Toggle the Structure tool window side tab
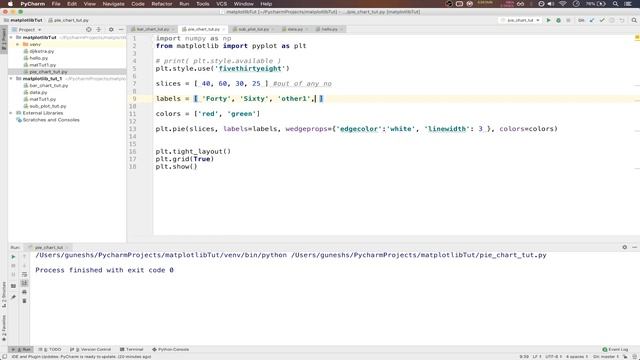Screen dimensions: 640x360 [4, 295]
